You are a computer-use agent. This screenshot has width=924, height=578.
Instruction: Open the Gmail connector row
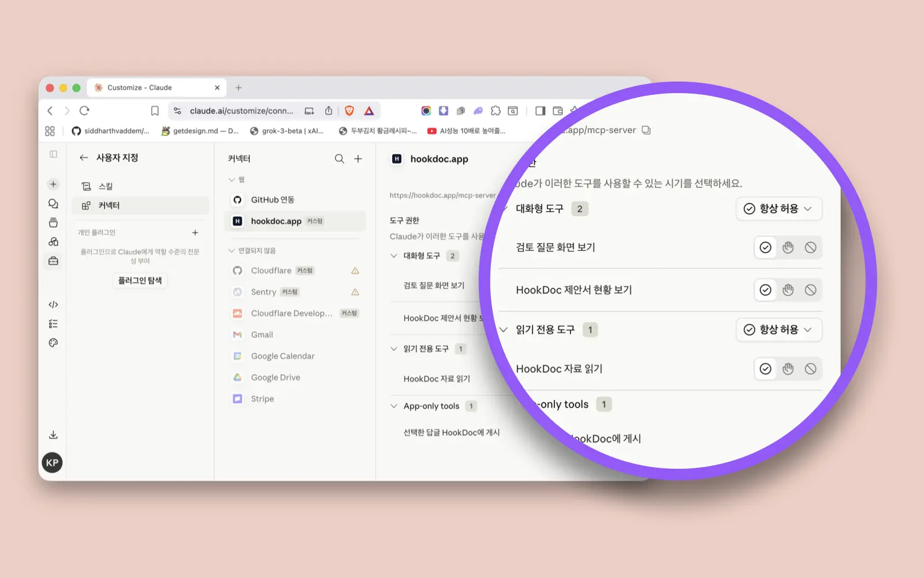click(x=295, y=335)
